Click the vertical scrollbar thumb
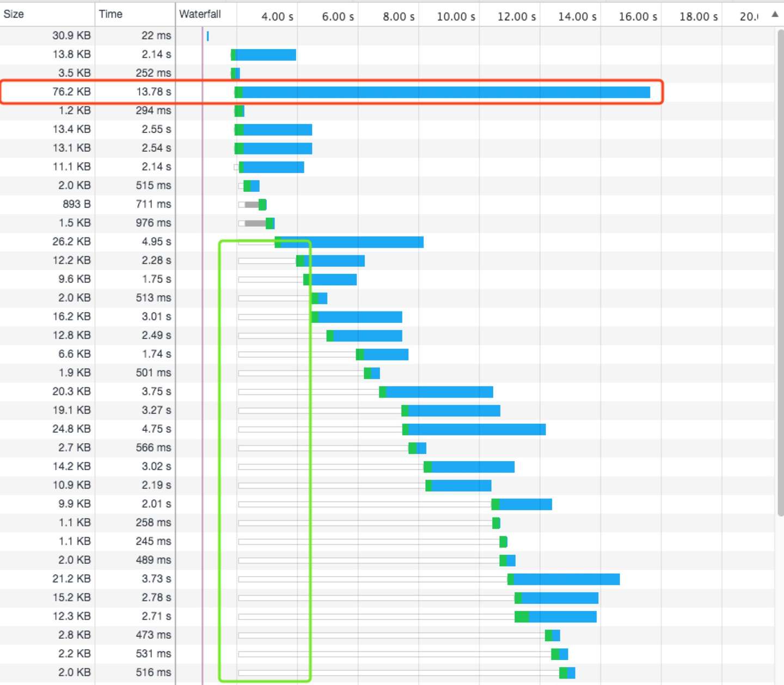The image size is (784, 685). [780, 272]
